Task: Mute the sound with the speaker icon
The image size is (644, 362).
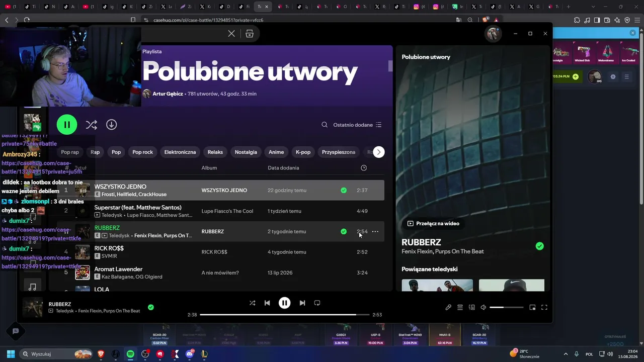Action: click(x=484, y=307)
